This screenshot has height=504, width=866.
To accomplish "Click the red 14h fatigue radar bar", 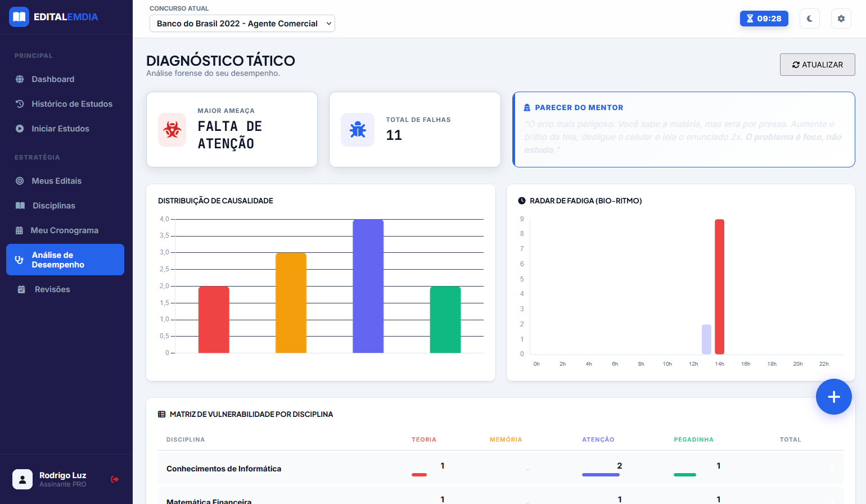I will [x=719, y=287].
